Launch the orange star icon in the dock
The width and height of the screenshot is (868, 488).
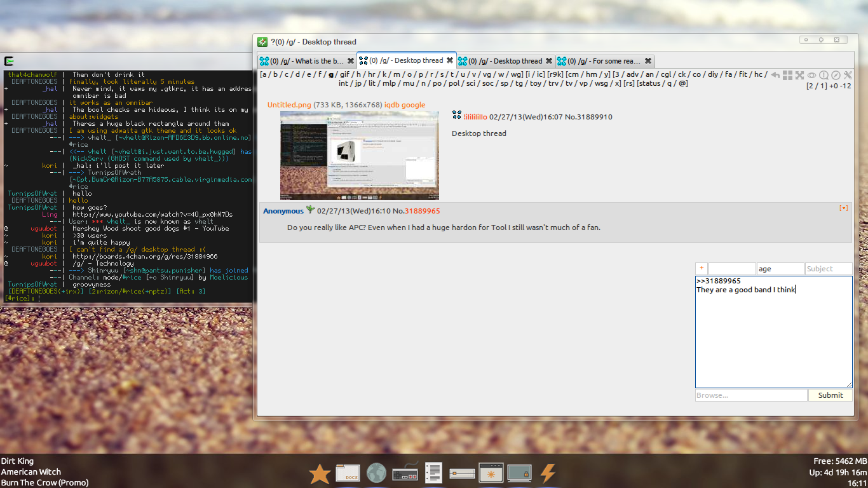(x=320, y=473)
